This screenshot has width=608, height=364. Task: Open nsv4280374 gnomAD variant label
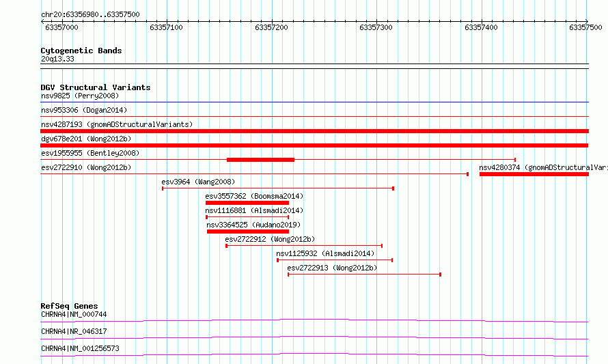(543, 167)
